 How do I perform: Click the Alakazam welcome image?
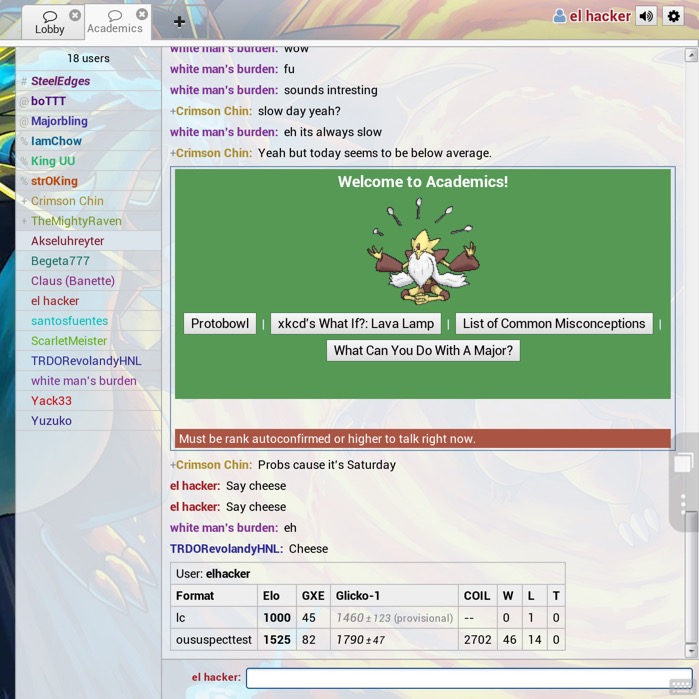click(x=423, y=252)
